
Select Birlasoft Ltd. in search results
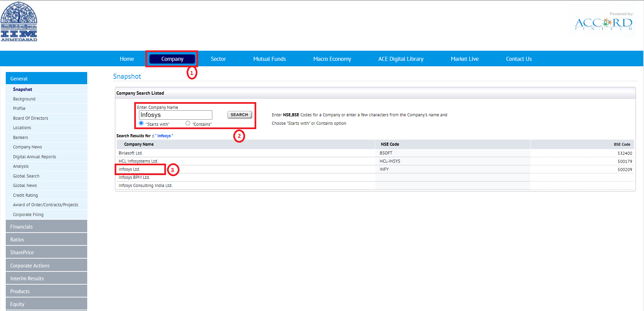(130, 153)
